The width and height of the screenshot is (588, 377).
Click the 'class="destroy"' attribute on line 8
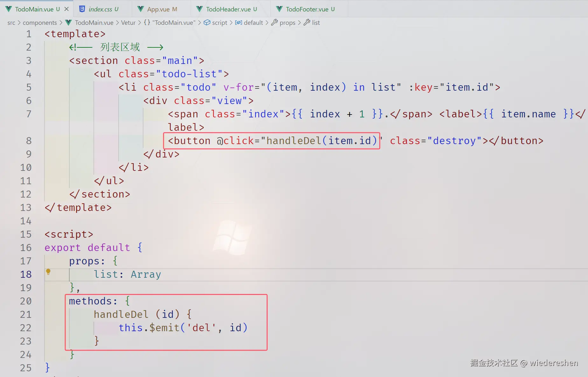[436, 141]
